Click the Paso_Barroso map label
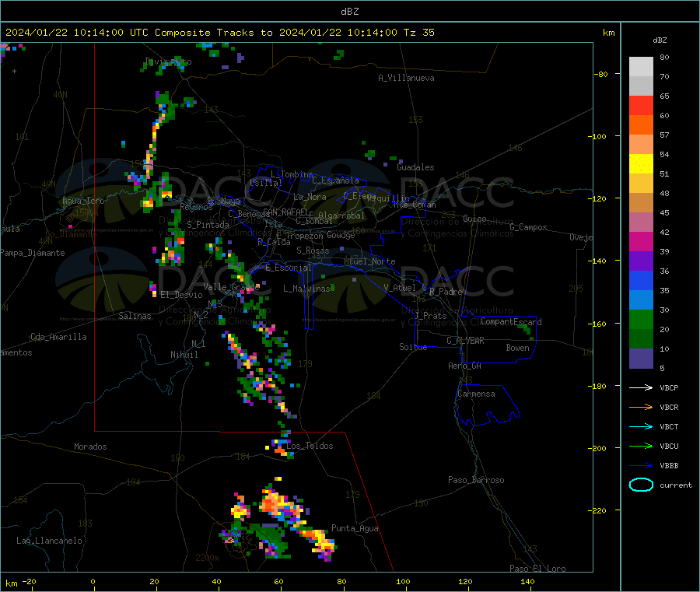This screenshot has height=592, width=700. pos(476,480)
